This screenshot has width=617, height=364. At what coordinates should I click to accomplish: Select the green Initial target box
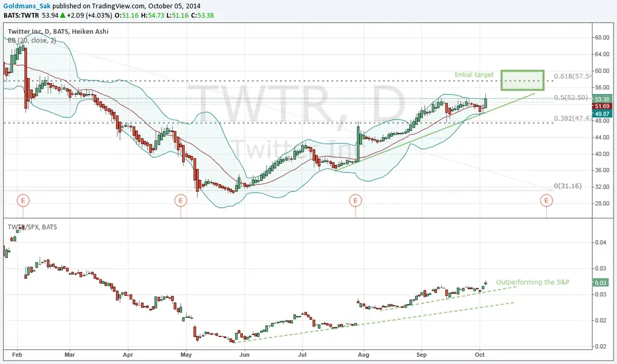tap(522, 80)
